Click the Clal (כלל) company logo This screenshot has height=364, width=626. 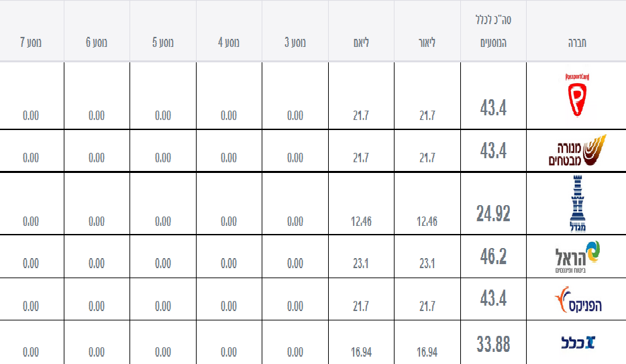578,342
